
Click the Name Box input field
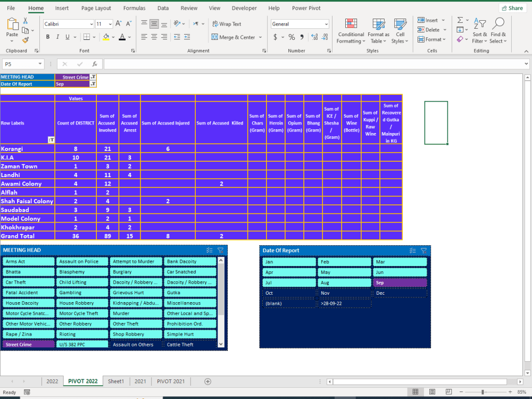click(21, 63)
